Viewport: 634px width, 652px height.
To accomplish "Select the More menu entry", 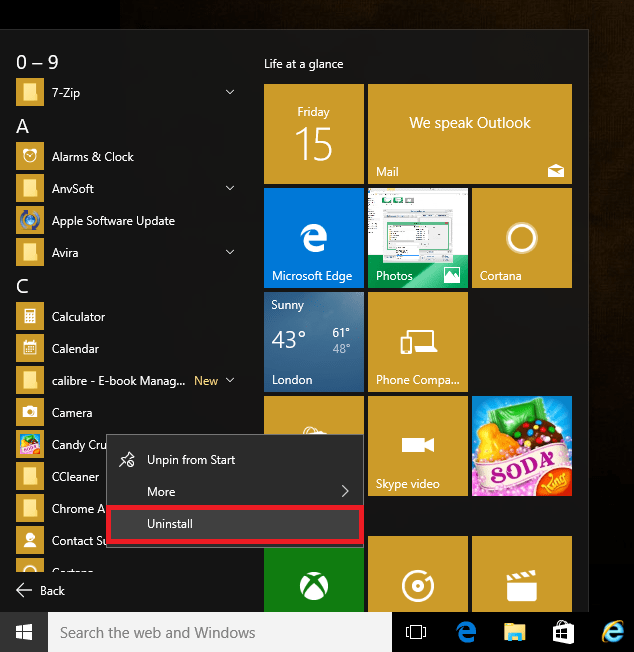I will click(235, 492).
